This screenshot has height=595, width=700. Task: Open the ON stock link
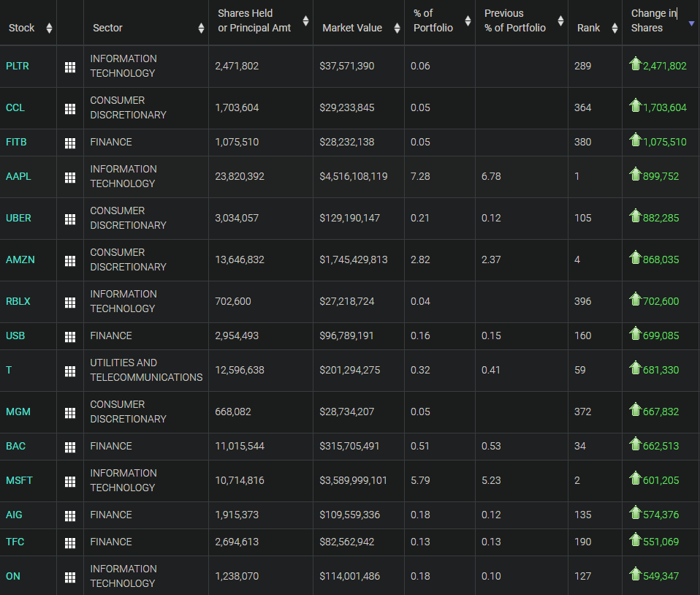13,576
